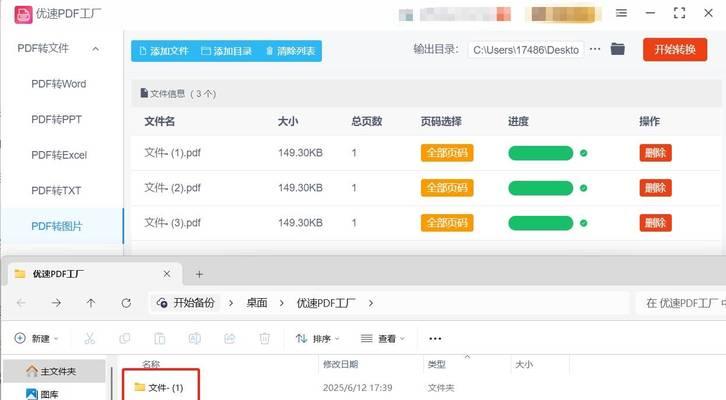This screenshot has width=726, height=400.
Task: Select folder 文件- (1) in Explorer
Action: click(x=159, y=388)
